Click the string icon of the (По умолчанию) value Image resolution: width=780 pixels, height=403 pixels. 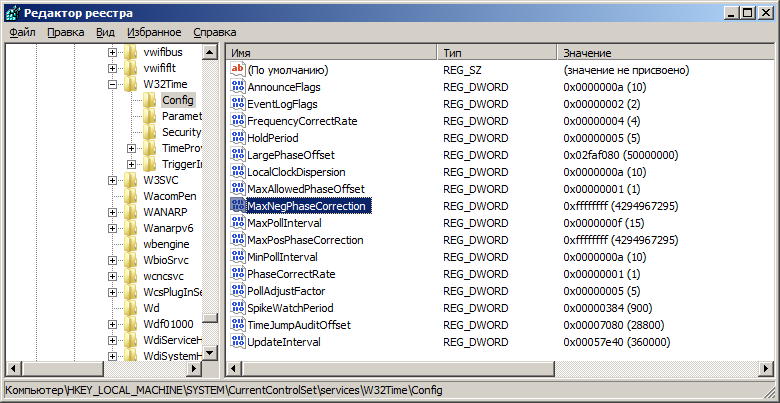pyautogui.click(x=238, y=70)
